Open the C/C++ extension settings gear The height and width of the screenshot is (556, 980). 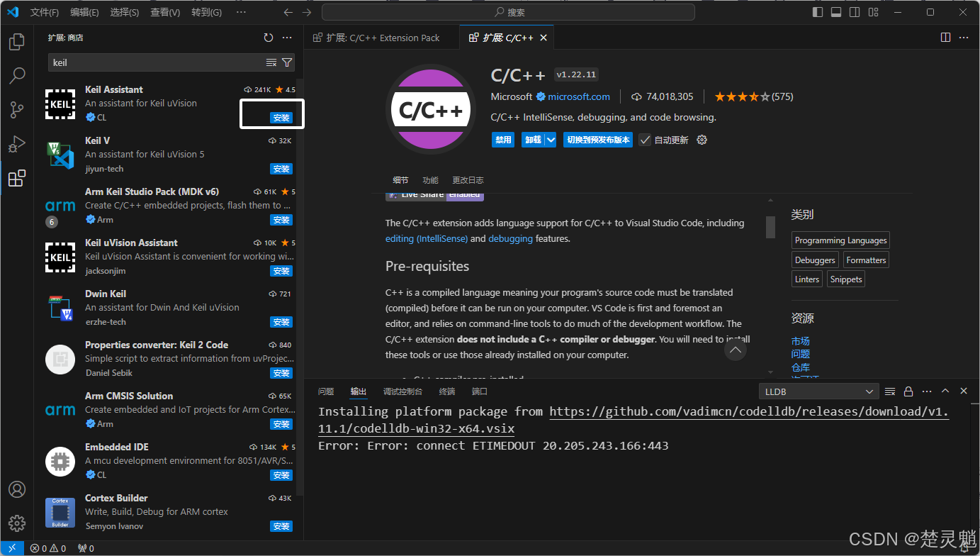point(702,140)
